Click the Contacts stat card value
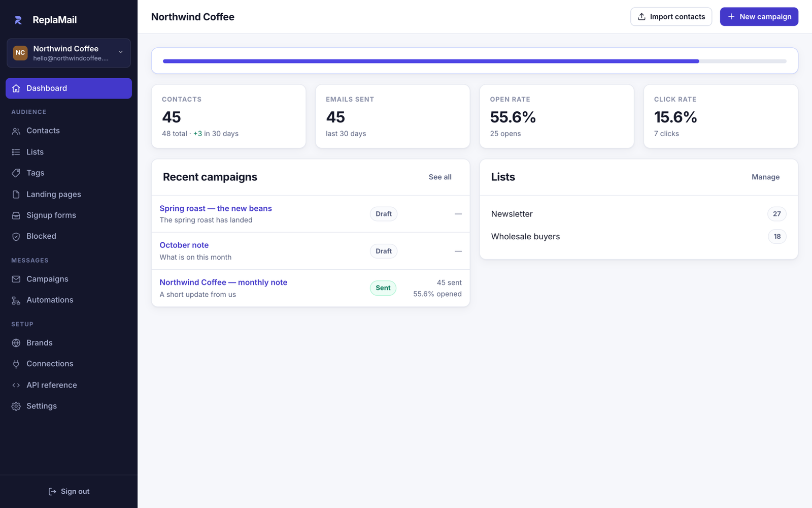The image size is (812, 508). pyautogui.click(x=172, y=117)
